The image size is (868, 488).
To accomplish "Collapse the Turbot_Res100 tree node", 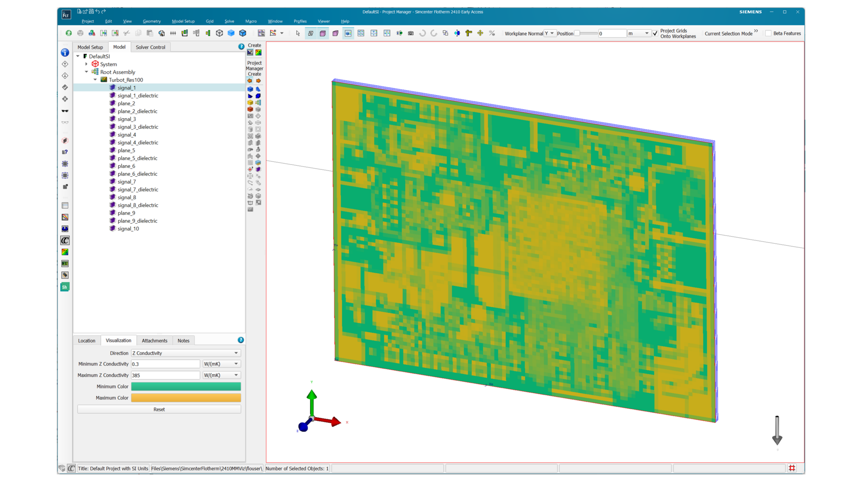I will point(95,80).
